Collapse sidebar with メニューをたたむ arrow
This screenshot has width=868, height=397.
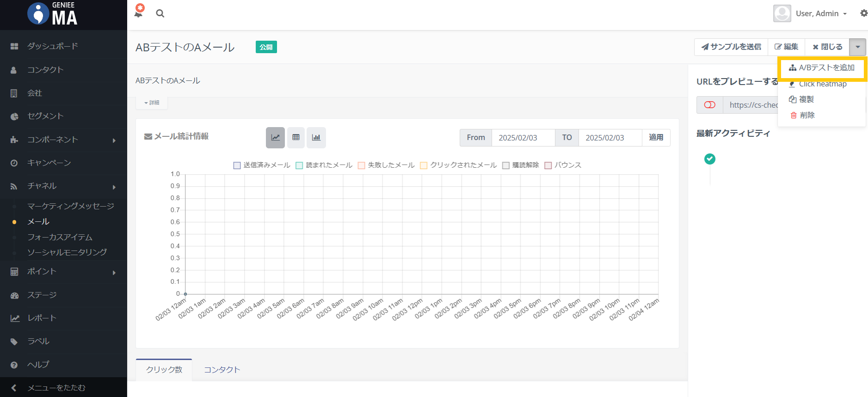(x=14, y=388)
